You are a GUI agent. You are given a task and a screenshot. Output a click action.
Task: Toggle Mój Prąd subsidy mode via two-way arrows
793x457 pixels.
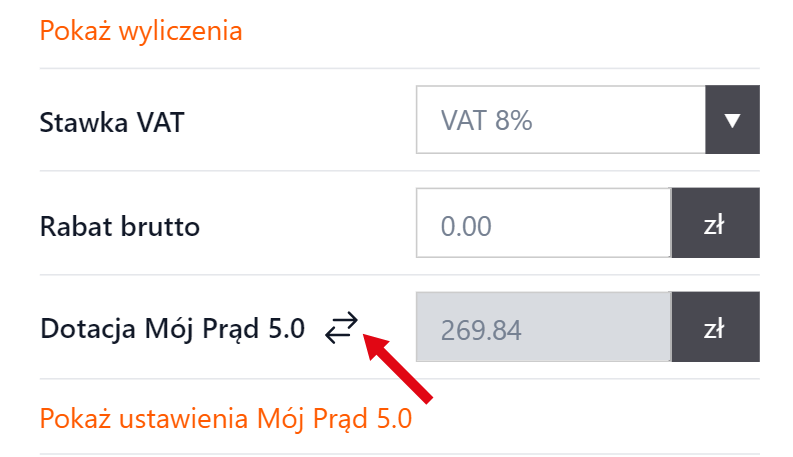[x=340, y=326]
